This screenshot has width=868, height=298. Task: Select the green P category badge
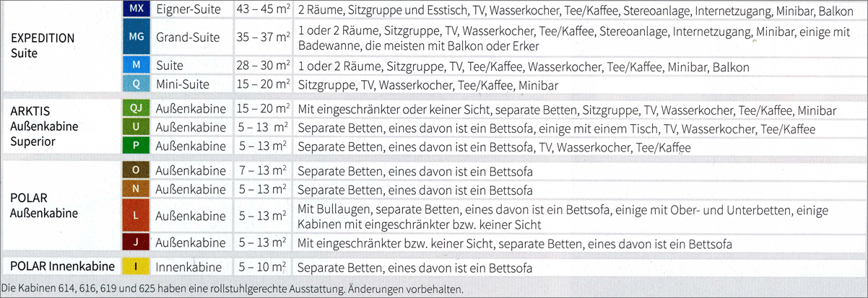136,147
